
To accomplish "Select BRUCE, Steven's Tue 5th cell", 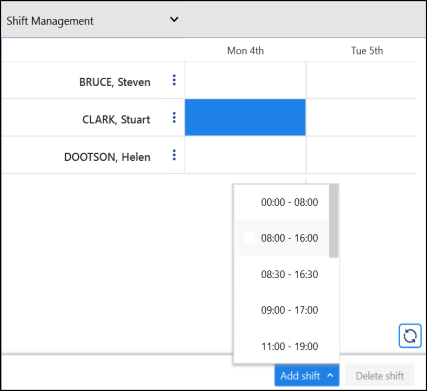I will pyautogui.click(x=361, y=80).
